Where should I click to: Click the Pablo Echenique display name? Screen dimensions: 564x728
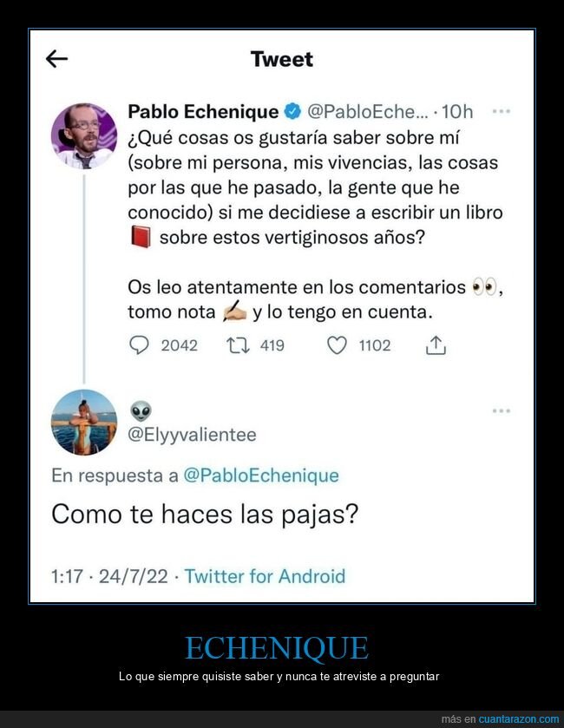[203, 112]
